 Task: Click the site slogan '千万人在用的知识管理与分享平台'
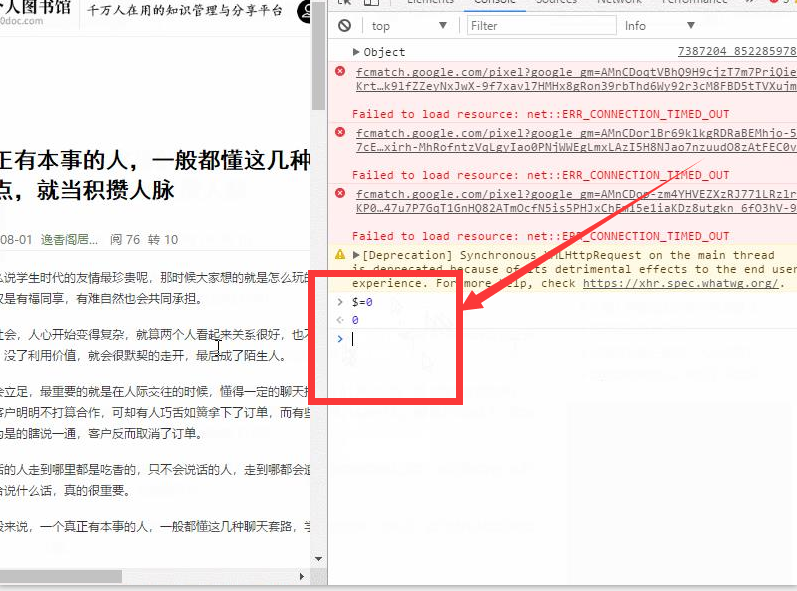pyautogui.click(x=184, y=10)
